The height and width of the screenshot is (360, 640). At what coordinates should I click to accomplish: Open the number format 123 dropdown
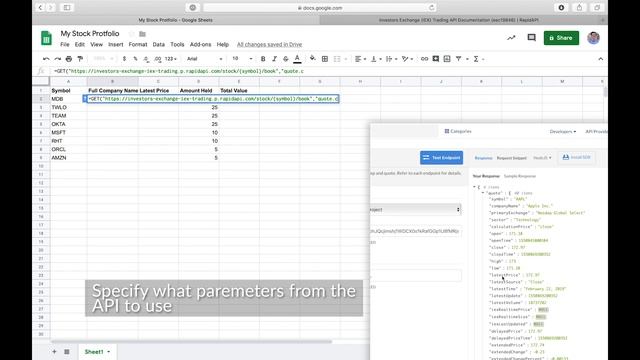coord(171,59)
